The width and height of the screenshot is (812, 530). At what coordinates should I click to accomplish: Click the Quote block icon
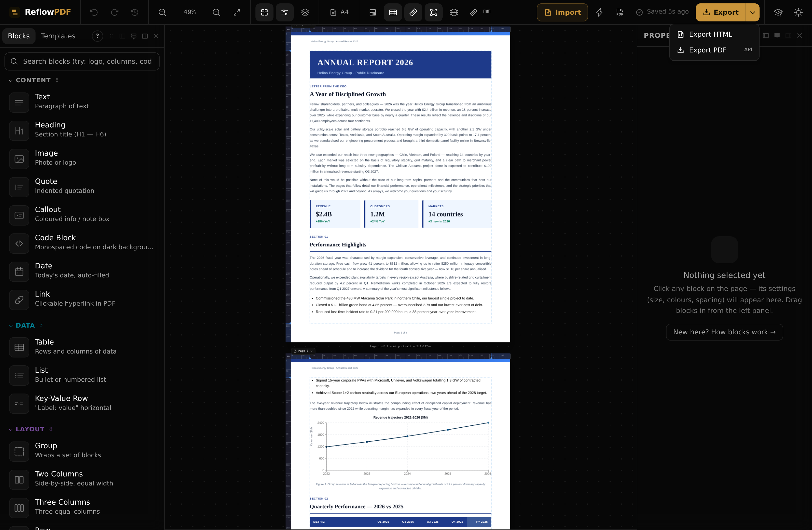point(19,187)
